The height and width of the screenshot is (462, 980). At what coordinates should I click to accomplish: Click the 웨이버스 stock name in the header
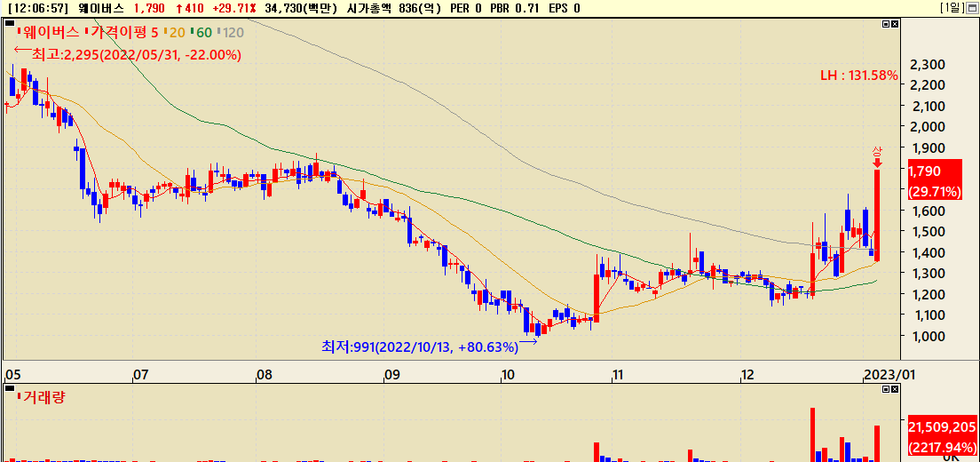pos(101,8)
